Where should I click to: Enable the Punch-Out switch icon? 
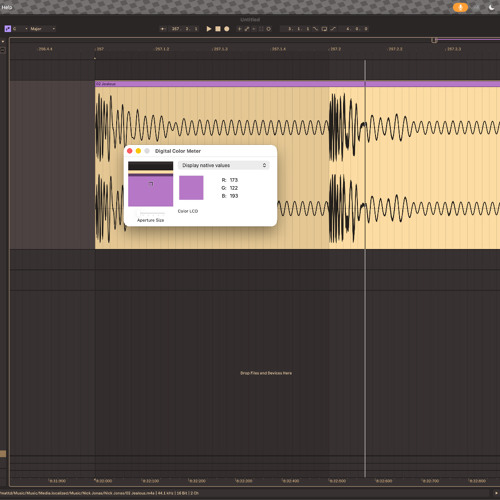click(333, 29)
